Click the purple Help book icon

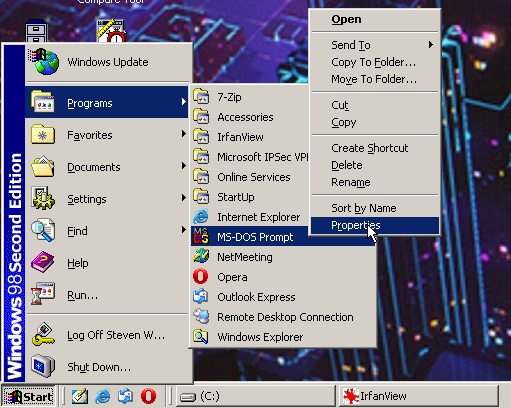pyautogui.click(x=43, y=262)
